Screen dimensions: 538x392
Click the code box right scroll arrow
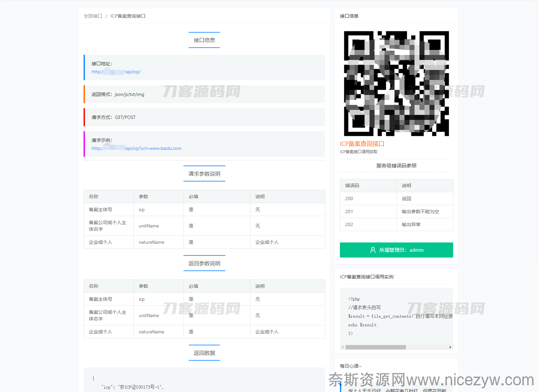(x=450, y=347)
